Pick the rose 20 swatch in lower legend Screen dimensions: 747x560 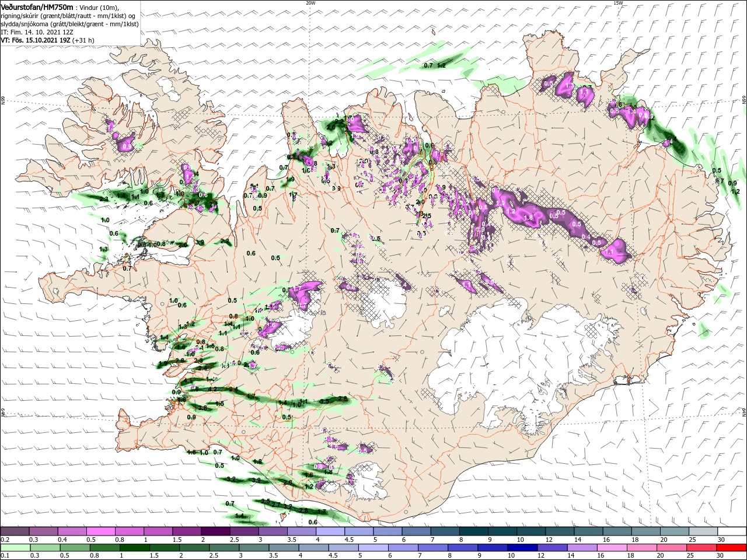pos(672,548)
